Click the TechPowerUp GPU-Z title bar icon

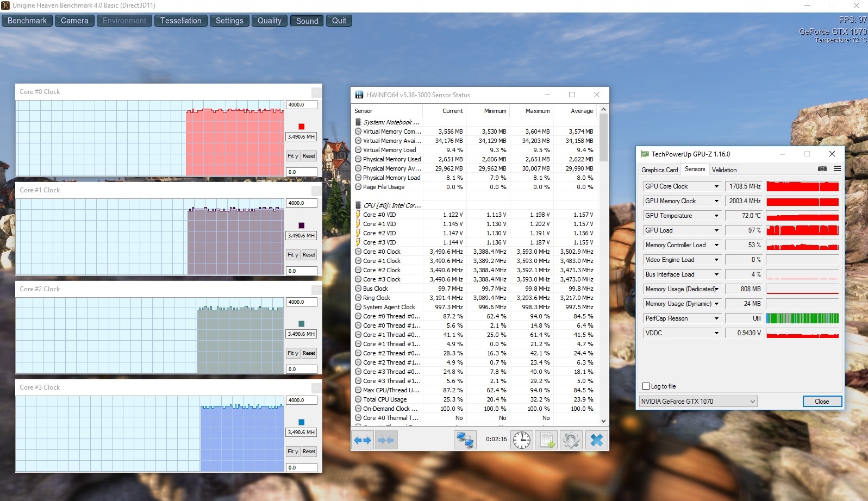coord(645,154)
